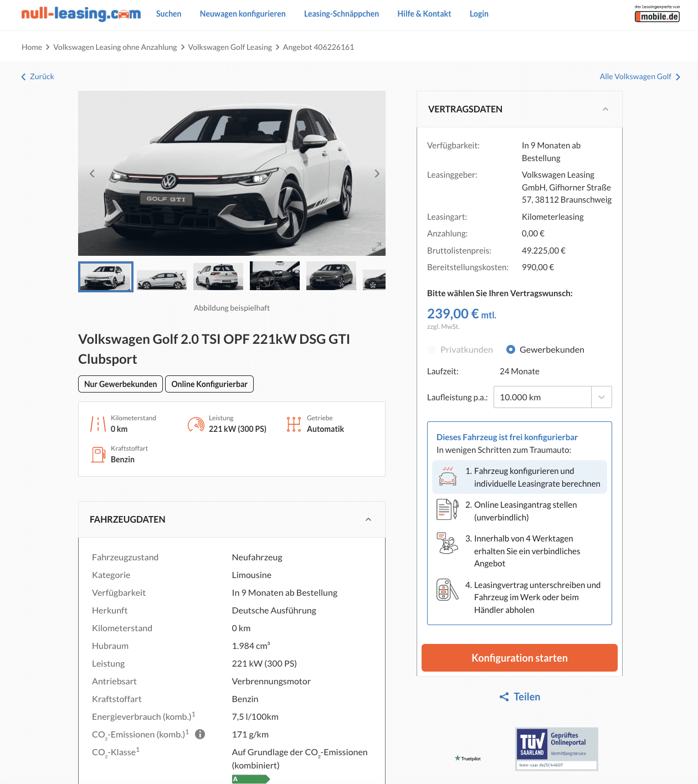This screenshot has width=698, height=784.
Task: Open Hilfe & Kontakt menu item
Action: coord(424,14)
